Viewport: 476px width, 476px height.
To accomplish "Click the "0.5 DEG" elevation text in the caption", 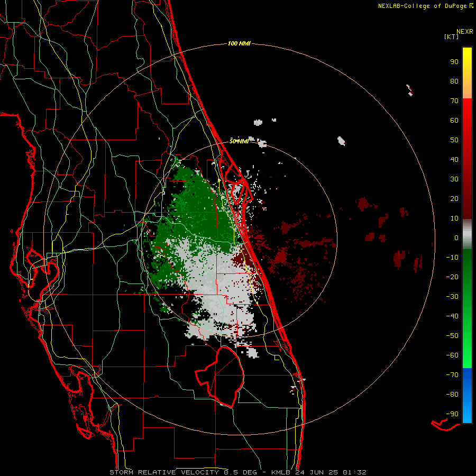I will (241, 472).
